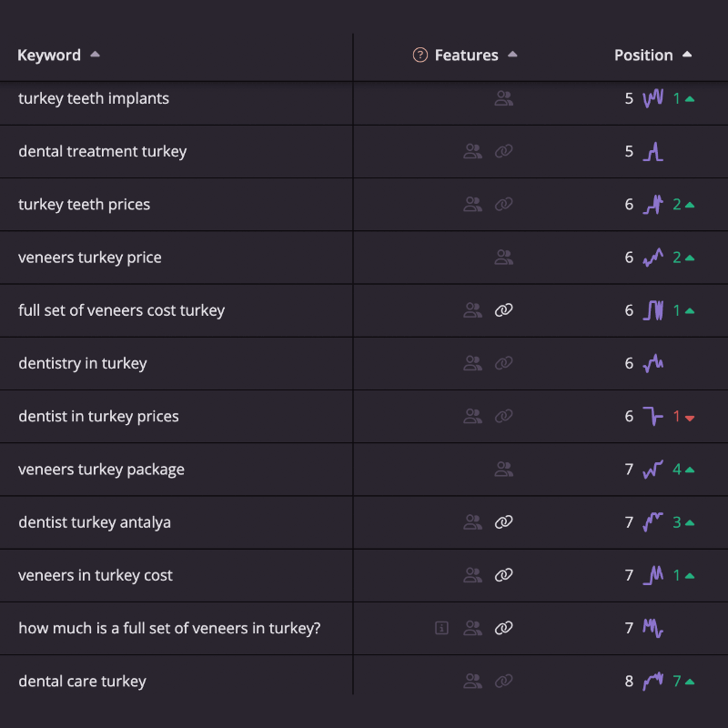The image size is (728, 728).
Task: Click the link icon in dentist turkey antalya row
Action: click(504, 522)
